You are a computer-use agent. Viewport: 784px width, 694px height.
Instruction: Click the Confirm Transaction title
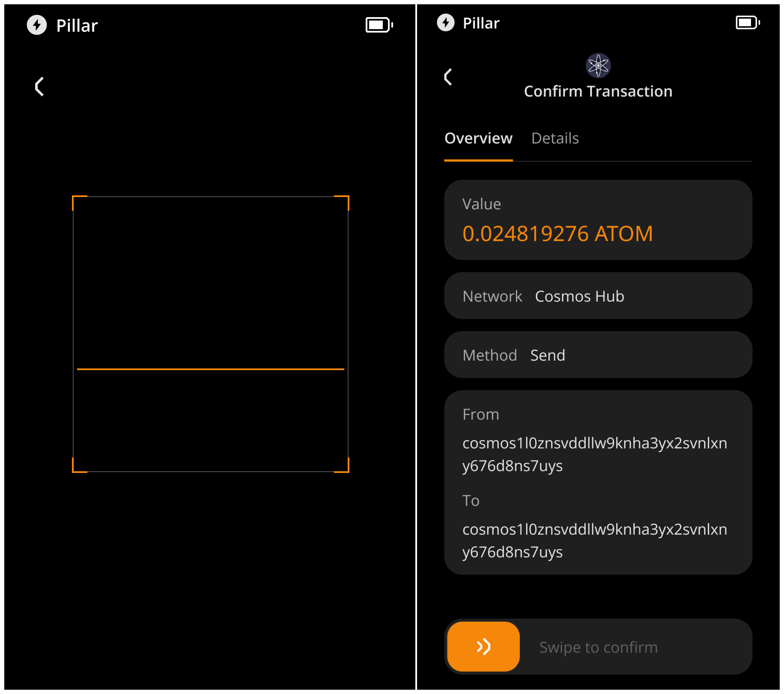click(598, 91)
